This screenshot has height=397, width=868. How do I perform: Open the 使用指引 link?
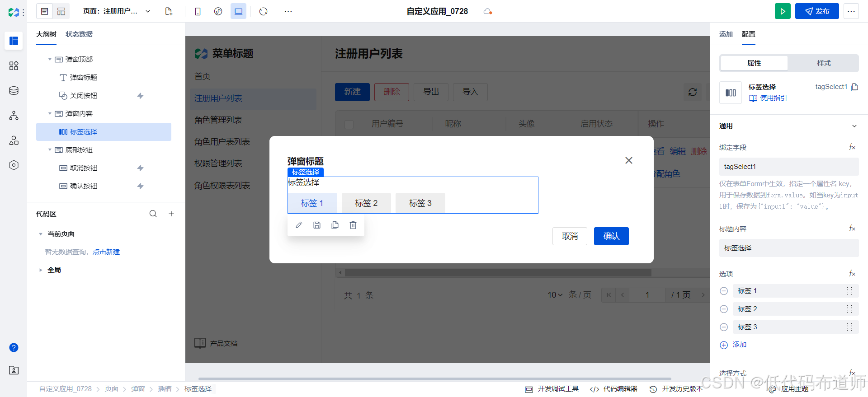coord(768,98)
